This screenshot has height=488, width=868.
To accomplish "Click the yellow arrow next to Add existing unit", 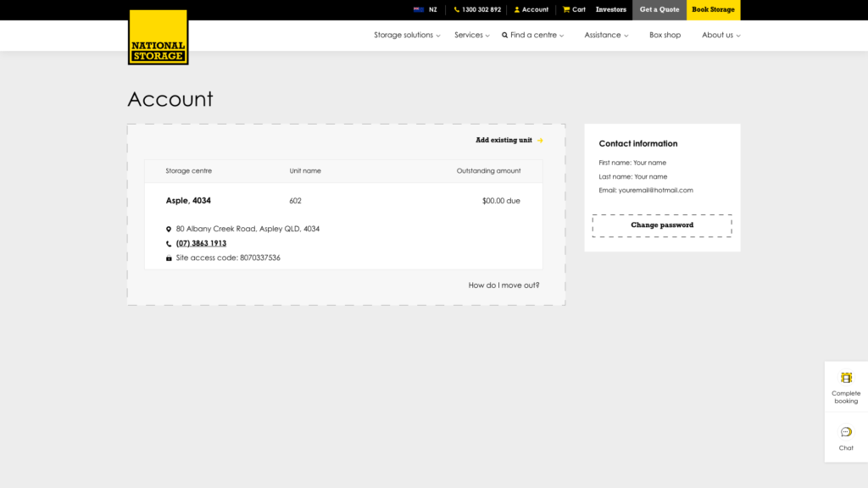I will (540, 141).
